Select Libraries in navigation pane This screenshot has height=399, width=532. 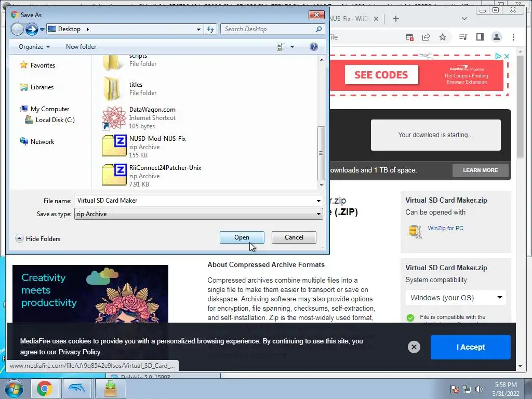[42, 87]
